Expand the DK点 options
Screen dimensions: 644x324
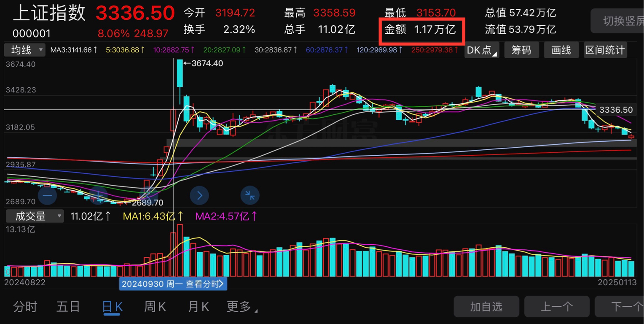click(482, 50)
